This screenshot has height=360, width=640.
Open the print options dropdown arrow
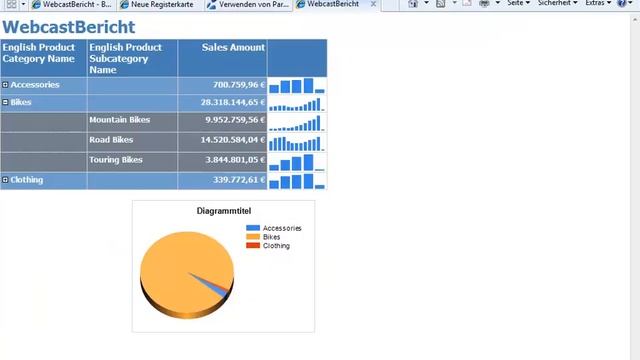coord(498,3)
